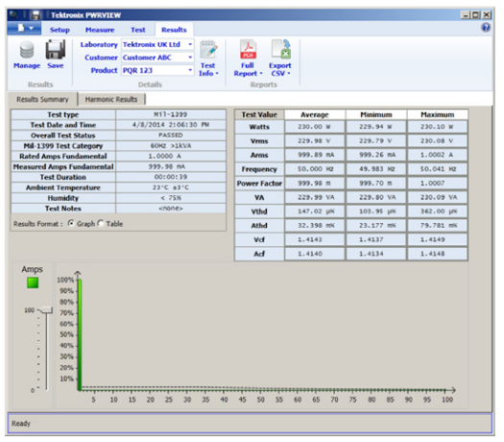Viewport: 504px width, 442px height.
Task: Switch to the Test ribbon tab
Action: coord(138,30)
